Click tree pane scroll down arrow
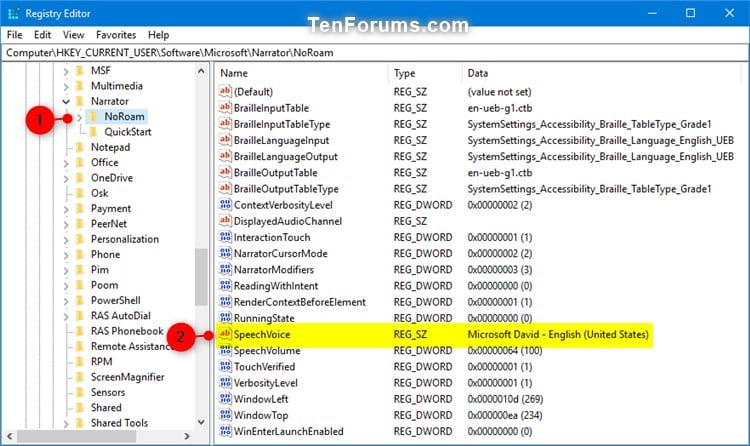 coord(201,422)
